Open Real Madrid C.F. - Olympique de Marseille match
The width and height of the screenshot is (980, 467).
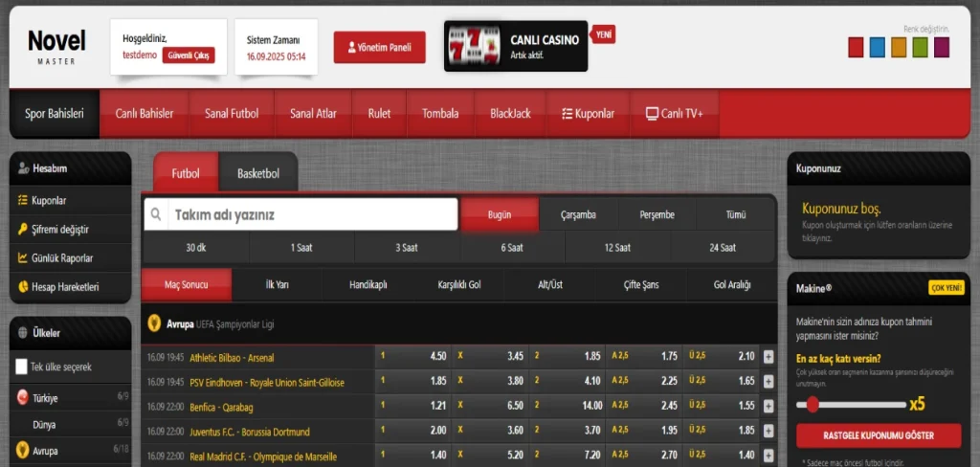point(263,457)
